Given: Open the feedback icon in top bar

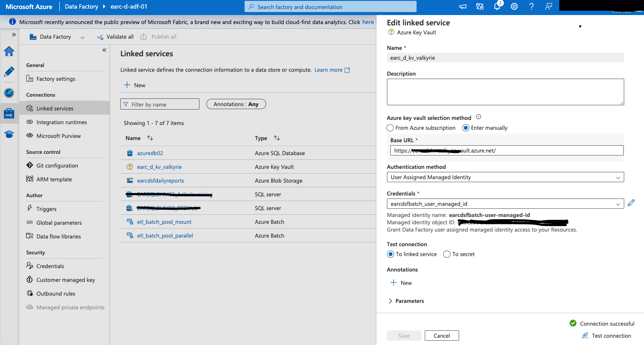Looking at the screenshot, I should click(x=549, y=6).
